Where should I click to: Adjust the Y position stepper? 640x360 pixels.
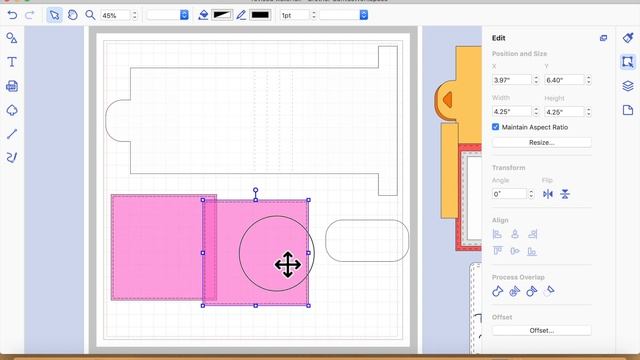click(588, 80)
